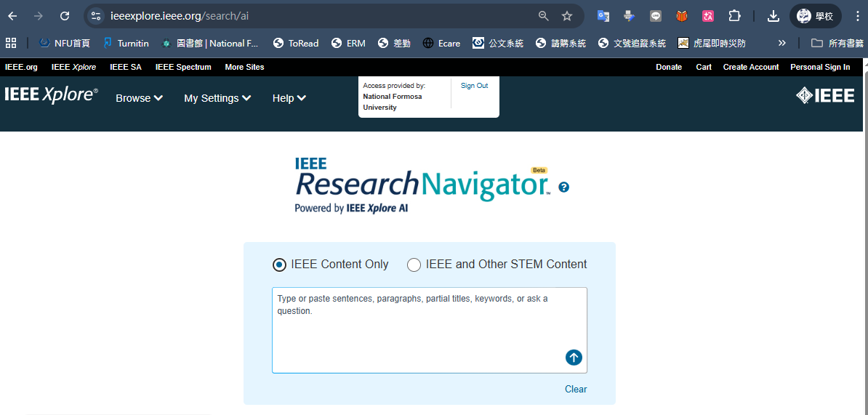Click the submit arrow icon in search box
This screenshot has height=415, width=868.
pos(574,357)
